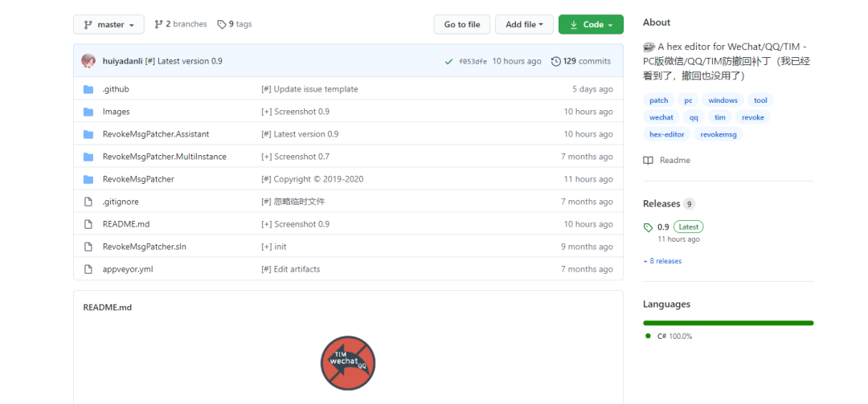Open the Add file dropdown

pos(524,24)
